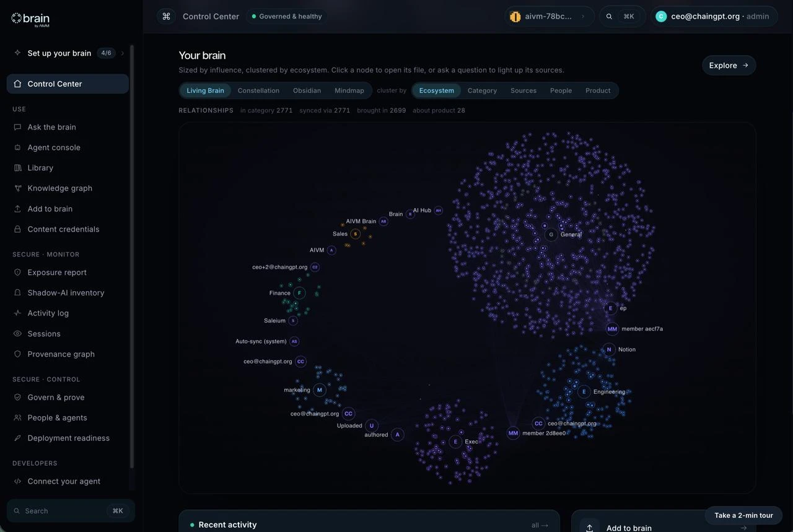The height and width of the screenshot is (532, 793).
Task: Open the aivm-78bc workspace switcher
Action: [549, 17]
